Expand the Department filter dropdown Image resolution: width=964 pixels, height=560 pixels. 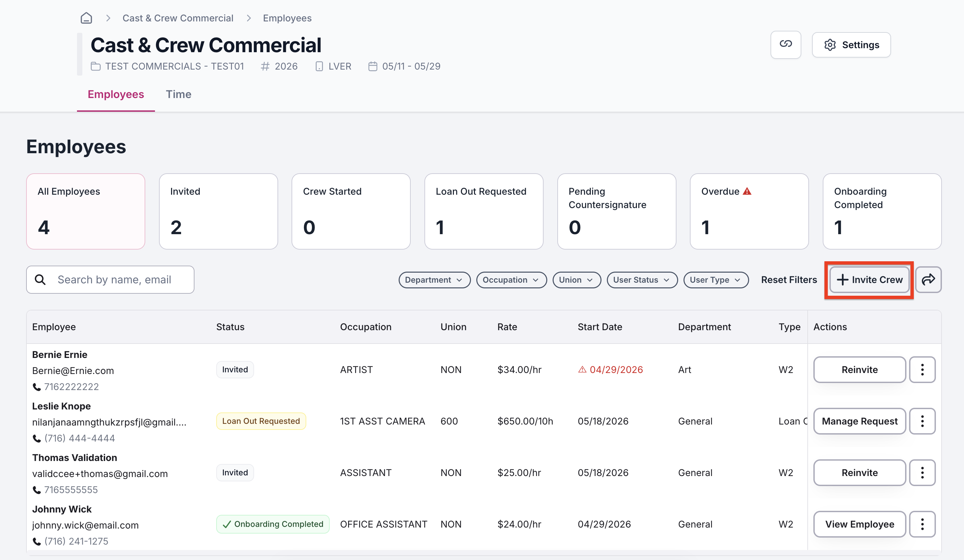(434, 280)
